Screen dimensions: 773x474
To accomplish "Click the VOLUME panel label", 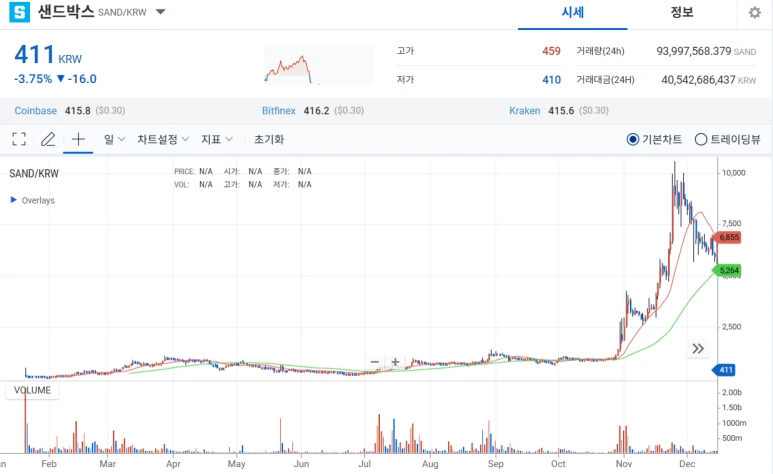I will pos(33,390).
